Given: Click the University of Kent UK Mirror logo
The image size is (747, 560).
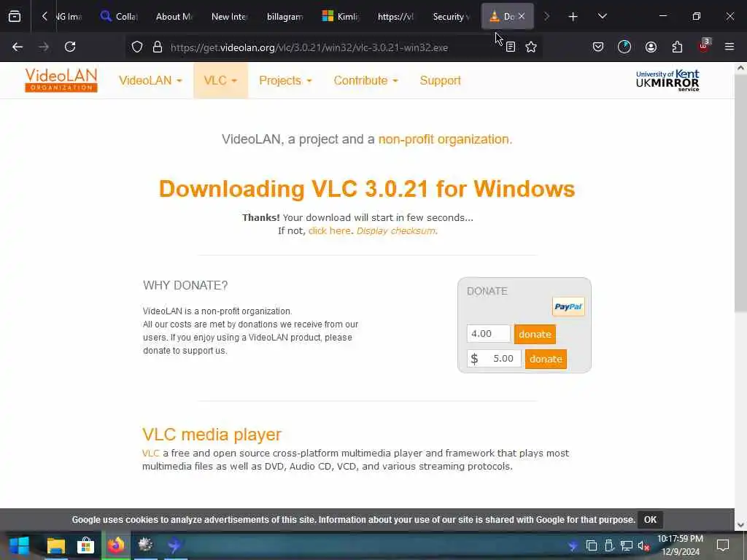Looking at the screenshot, I should (x=667, y=80).
